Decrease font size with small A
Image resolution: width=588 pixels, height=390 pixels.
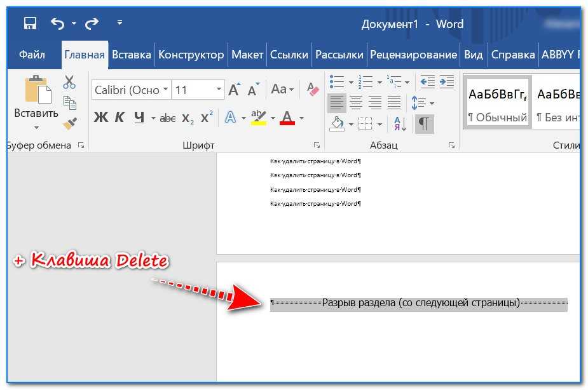(253, 90)
